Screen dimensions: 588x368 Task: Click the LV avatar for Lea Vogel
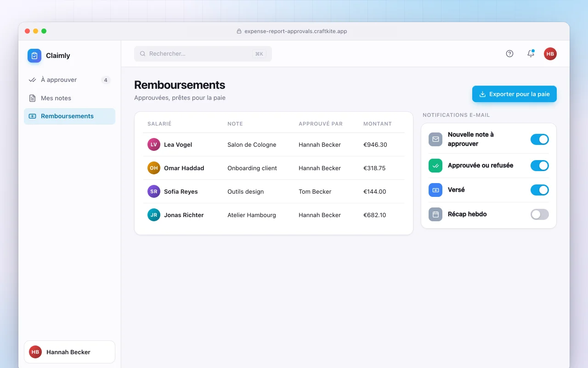154,144
